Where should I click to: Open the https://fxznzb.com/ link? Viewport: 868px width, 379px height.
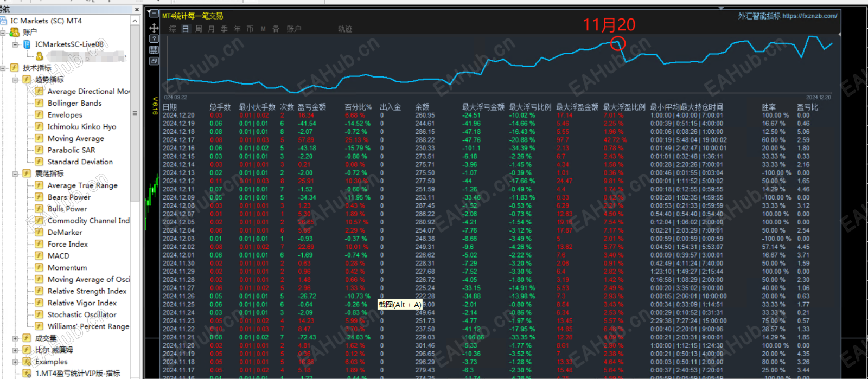tap(809, 16)
